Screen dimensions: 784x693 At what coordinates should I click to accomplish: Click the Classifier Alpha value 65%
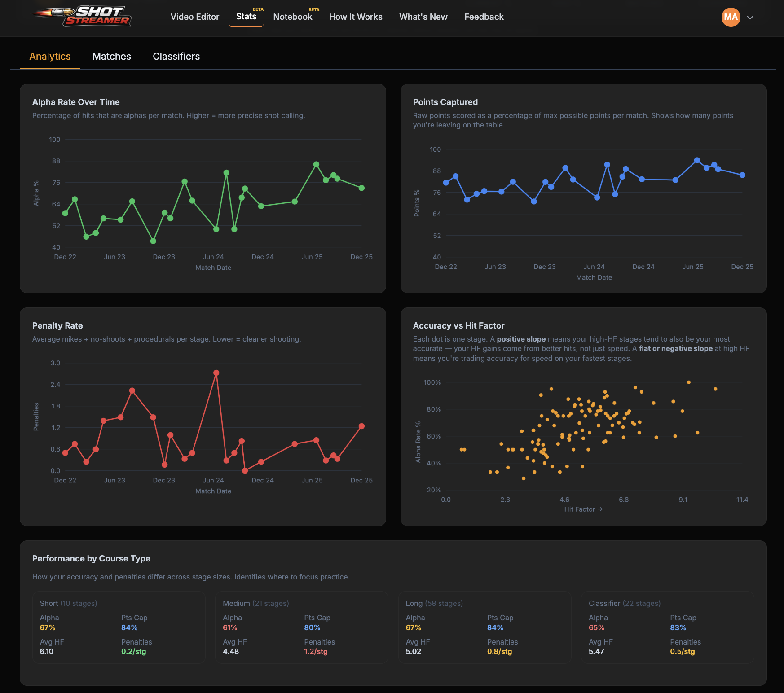pos(597,627)
